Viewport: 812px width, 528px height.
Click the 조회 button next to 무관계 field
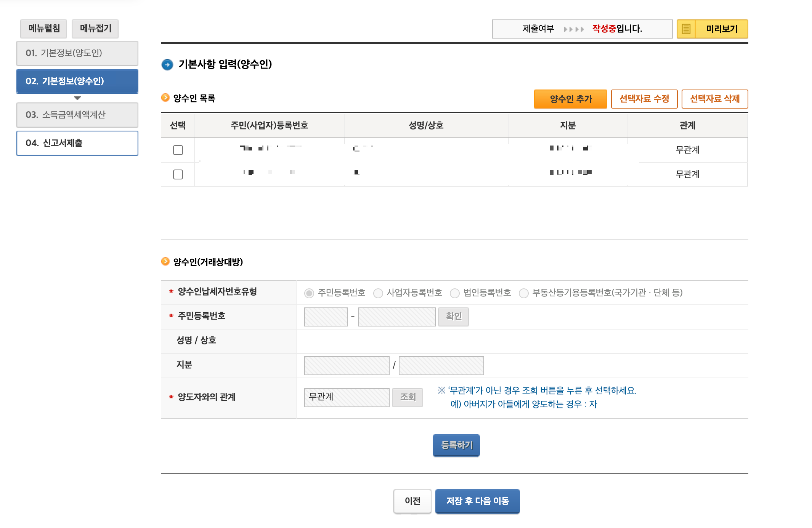[x=408, y=397]
